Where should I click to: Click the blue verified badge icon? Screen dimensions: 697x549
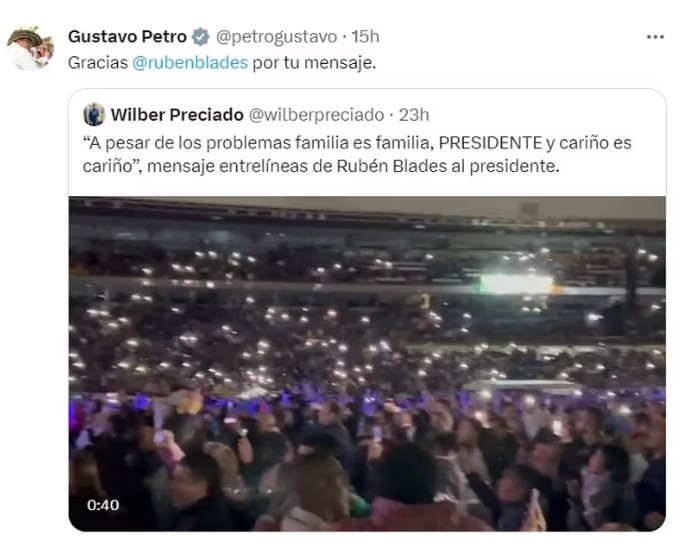200,36
